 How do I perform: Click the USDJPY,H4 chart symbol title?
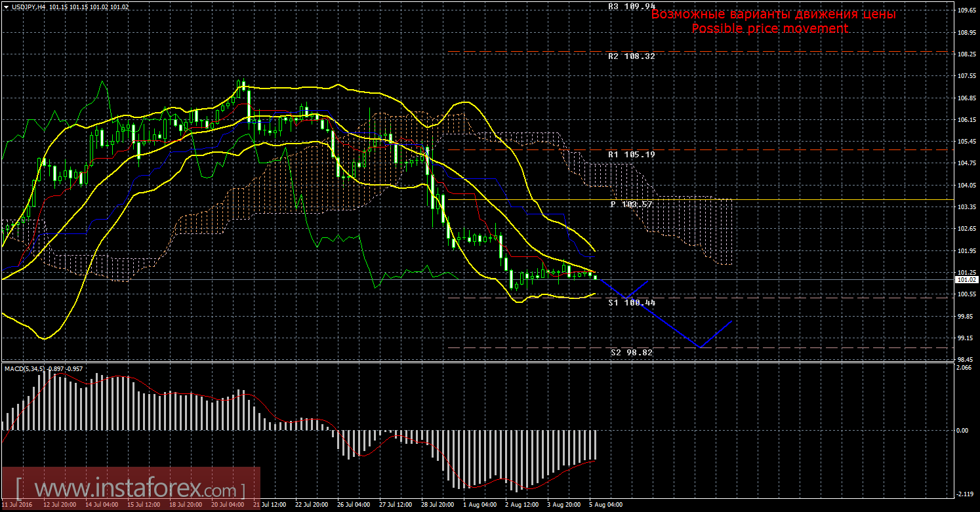pyautogui.click(x=30, y=7)
